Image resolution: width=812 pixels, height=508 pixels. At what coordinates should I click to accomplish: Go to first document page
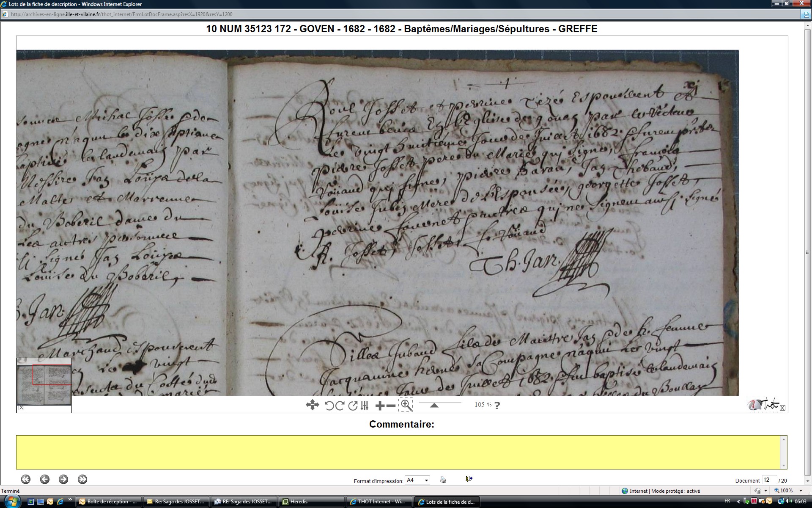26,479
